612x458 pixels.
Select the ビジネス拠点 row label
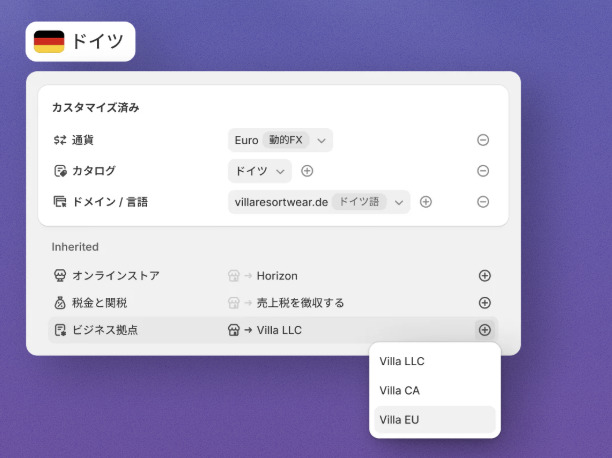pyautogui.click(x=105, y=330)
